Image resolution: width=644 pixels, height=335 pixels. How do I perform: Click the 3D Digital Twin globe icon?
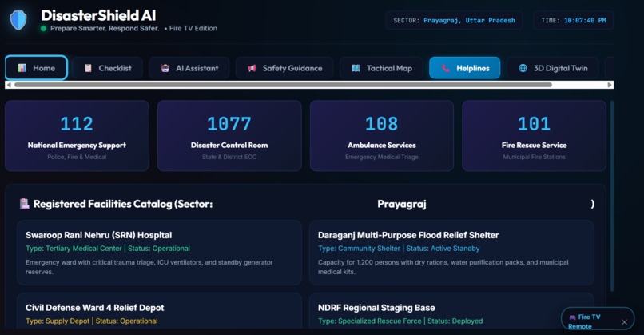click(523, 68)
